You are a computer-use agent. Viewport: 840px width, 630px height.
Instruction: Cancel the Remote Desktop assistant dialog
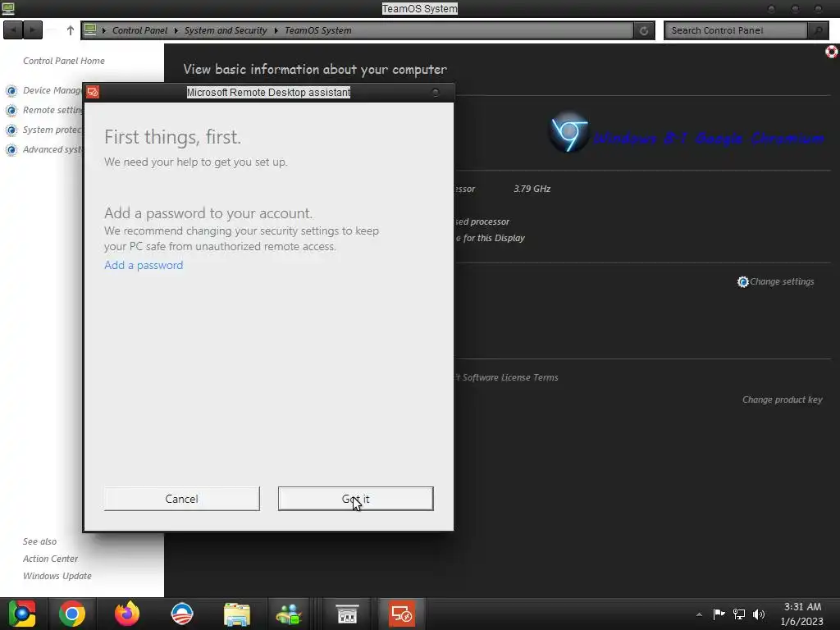click(x=181, y=499)
